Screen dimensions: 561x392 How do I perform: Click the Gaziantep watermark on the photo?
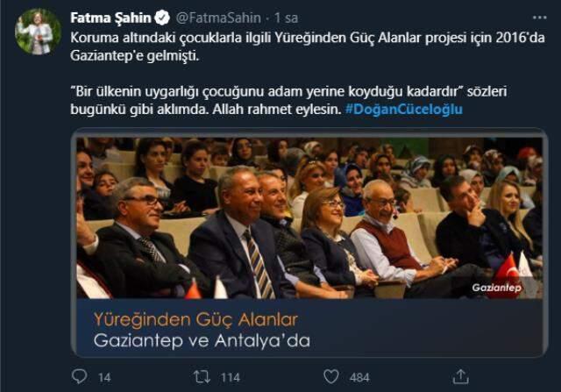(x=497, y=288)
